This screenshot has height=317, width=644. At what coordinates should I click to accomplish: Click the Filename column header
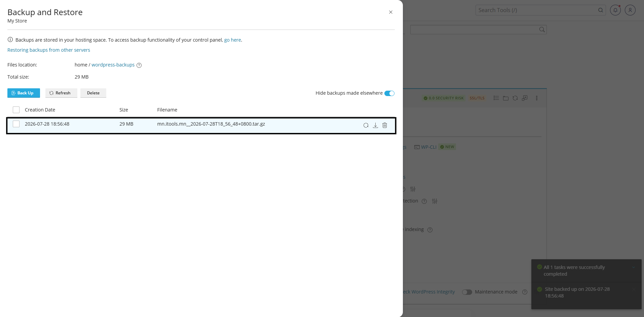(167, 110)
